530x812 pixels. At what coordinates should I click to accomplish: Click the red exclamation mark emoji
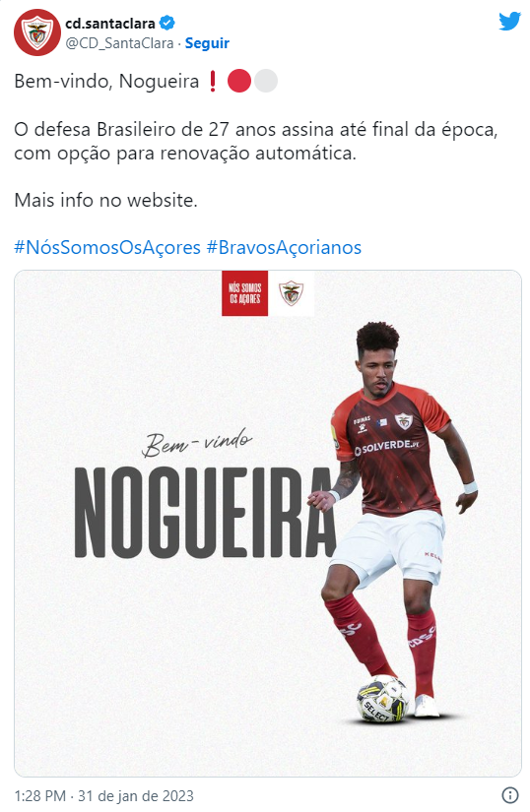[213, 82]
